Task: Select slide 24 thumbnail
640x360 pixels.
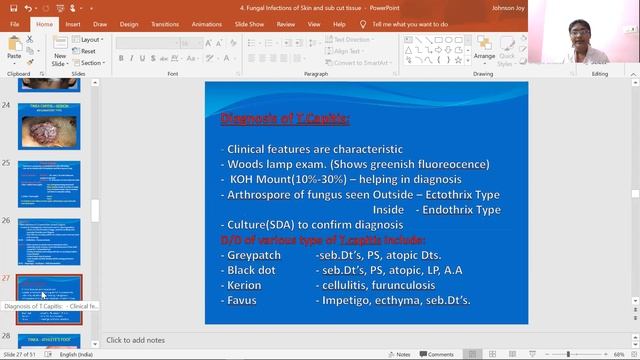Action: tap(49, 126)
